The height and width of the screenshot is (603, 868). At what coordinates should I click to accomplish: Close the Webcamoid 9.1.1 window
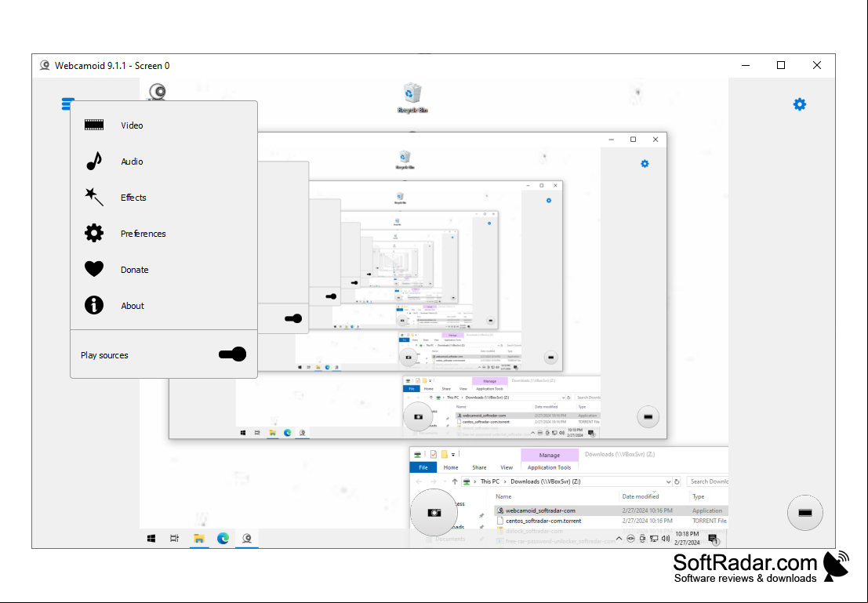pos(817,65)
